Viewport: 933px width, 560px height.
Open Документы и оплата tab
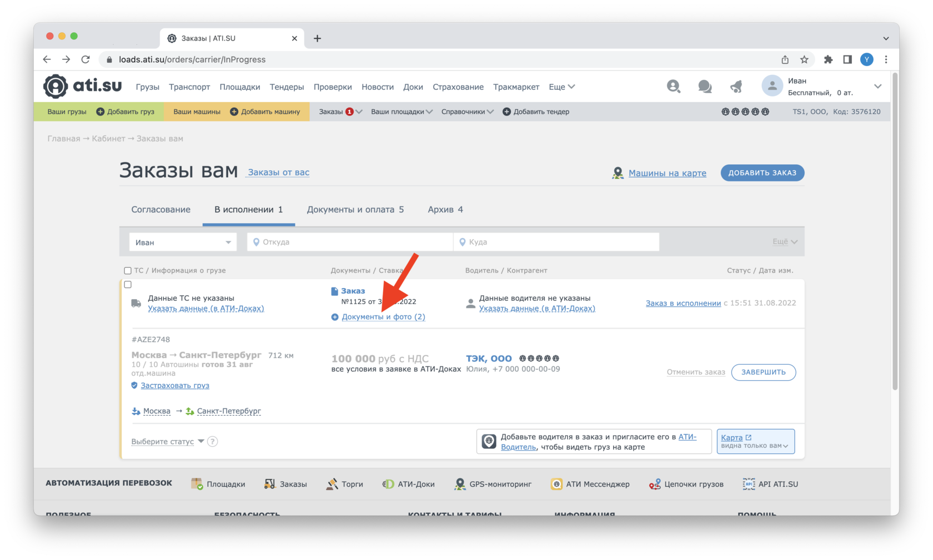point(355,210)
